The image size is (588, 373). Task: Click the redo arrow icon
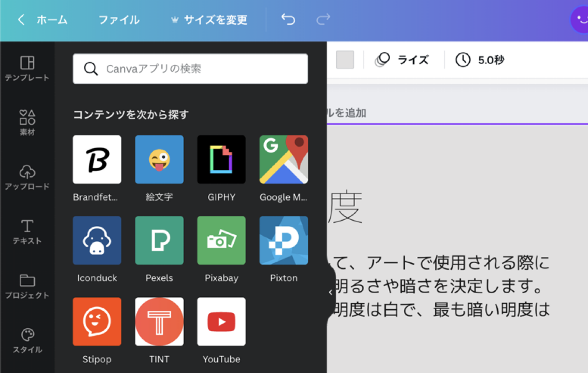323,19
